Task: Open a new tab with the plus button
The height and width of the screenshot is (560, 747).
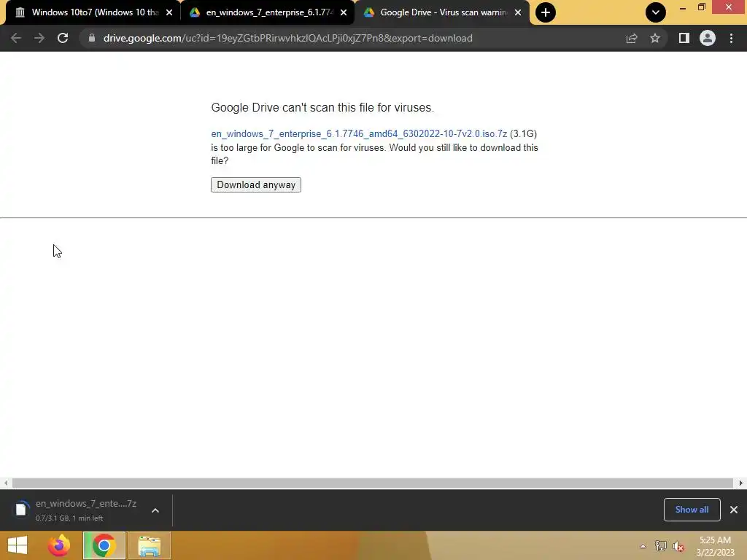Action: point(546,12)
